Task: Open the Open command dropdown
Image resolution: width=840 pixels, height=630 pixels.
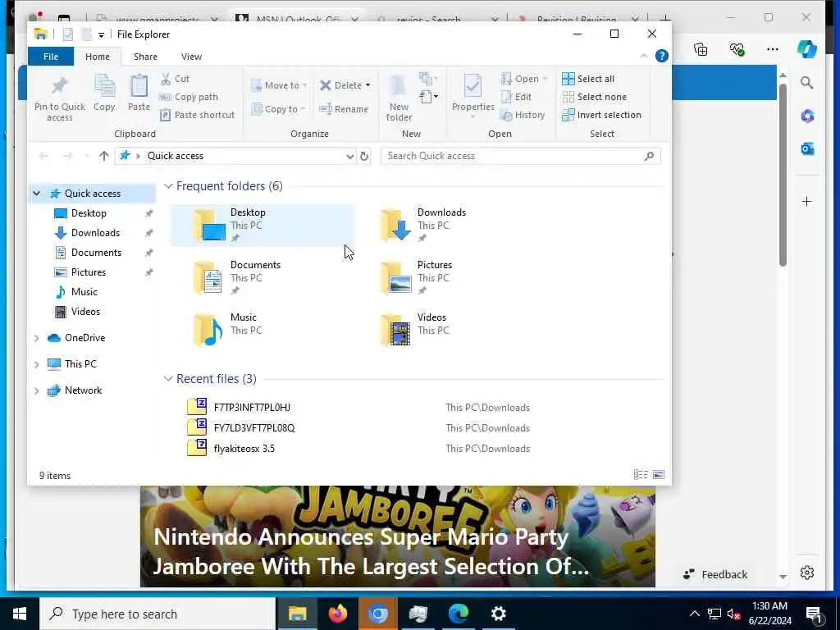Action: tap(545, 79)
